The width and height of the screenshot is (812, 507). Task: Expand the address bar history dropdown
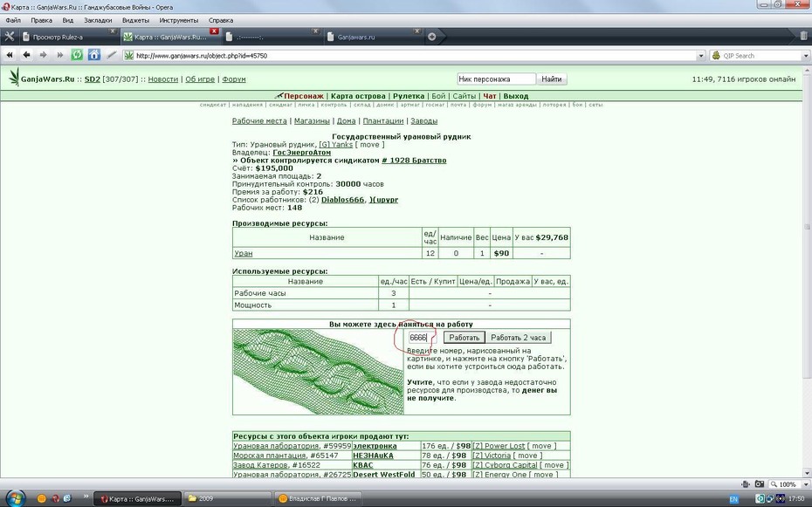click(x=701, y=55)
